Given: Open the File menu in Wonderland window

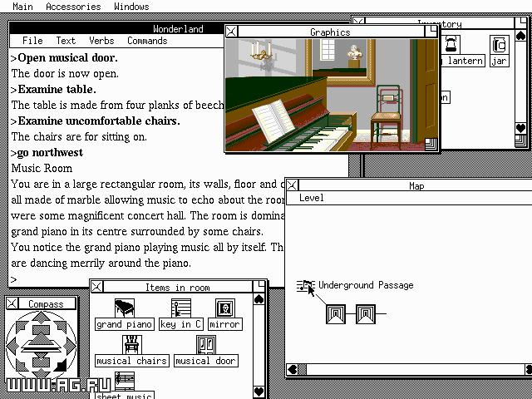Looking at the screenshot, I should [x=32, y=41].
